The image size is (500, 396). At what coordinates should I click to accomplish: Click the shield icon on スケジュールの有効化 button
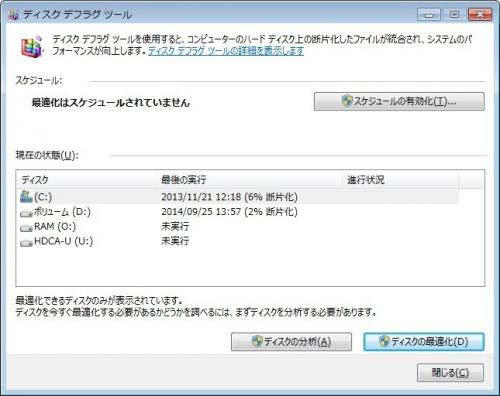[347, 101]
